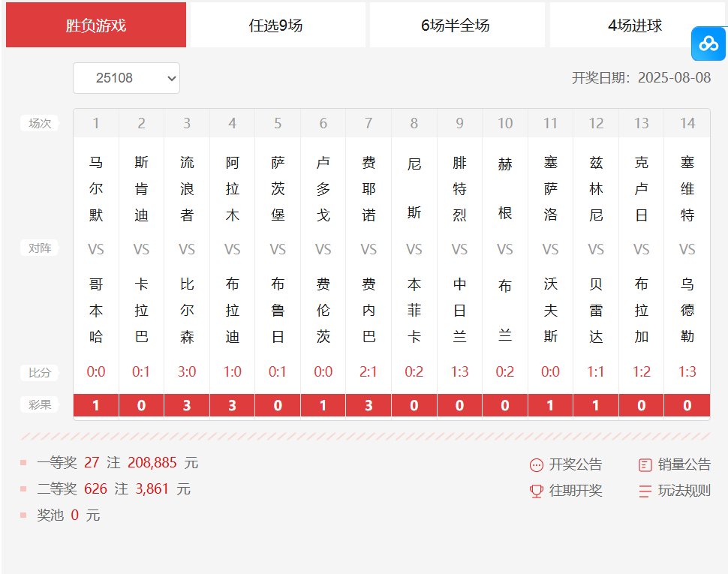Image resolution: width=728 pixels, height=574 pixels.
Task: Click the 奖池 jackpot line
Action: tap(68, 515)
